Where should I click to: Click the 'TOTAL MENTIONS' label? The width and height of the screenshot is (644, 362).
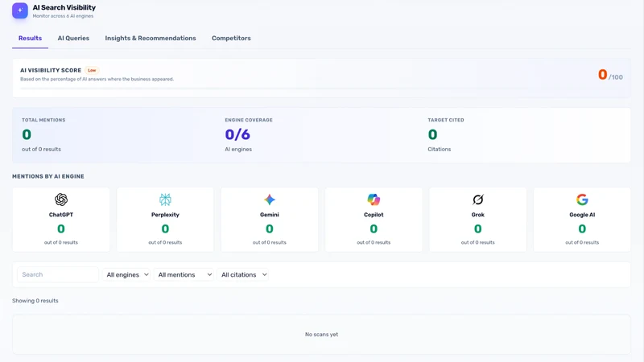(43, 120)
